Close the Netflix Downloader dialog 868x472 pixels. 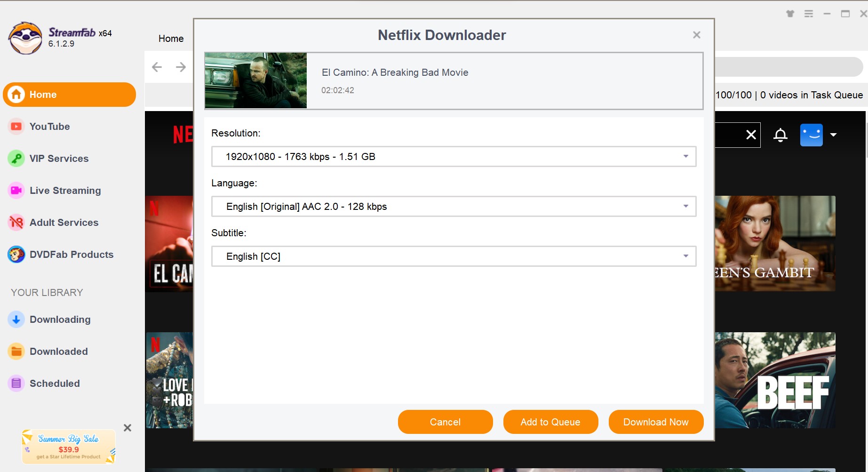tap(697, 35)
